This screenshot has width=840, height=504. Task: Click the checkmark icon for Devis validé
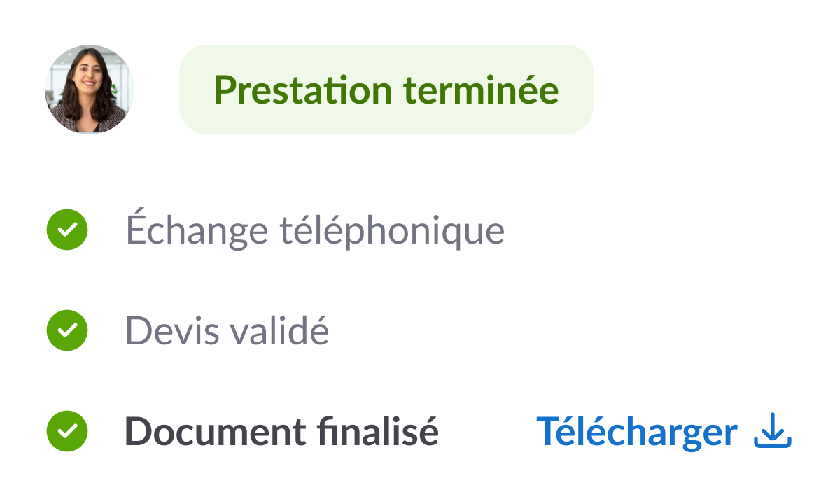point(66,330)
